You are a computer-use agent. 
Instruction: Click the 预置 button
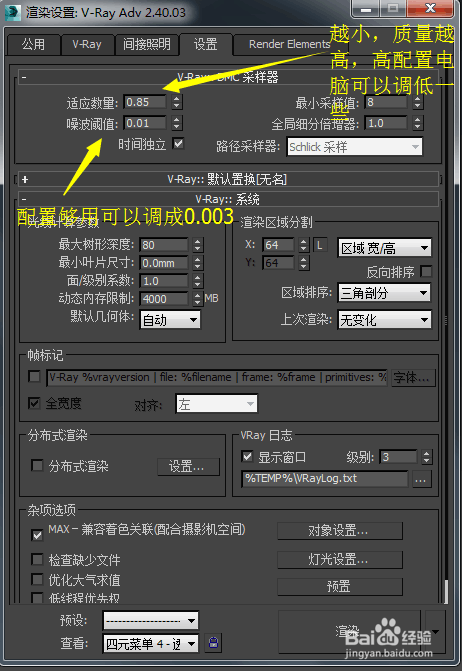(x=340, y=586)
